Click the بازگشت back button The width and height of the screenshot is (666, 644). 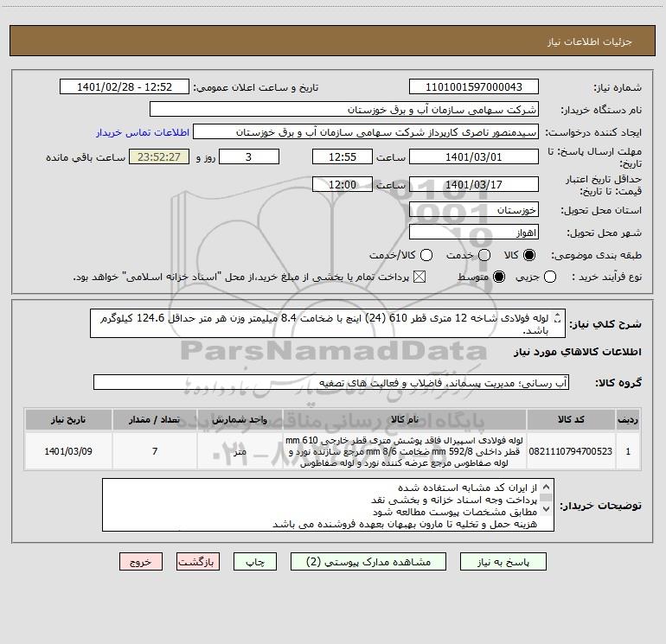tap(198, 562)
